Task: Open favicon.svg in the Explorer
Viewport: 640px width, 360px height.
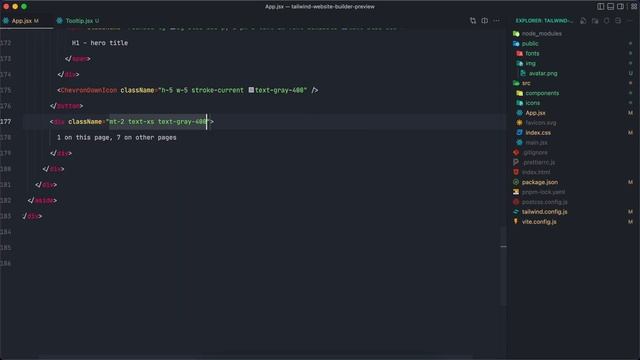Action: point(541,122)
